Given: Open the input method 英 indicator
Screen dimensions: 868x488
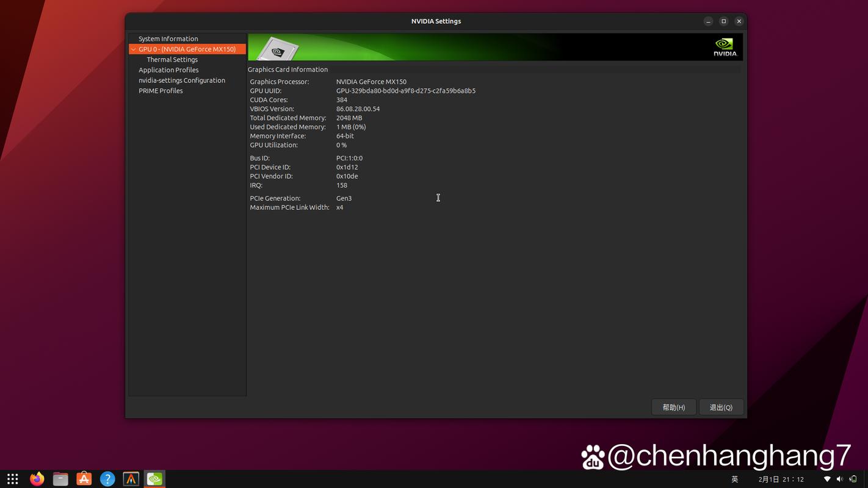Looking at the screenshot, I should tap(735, 479).
